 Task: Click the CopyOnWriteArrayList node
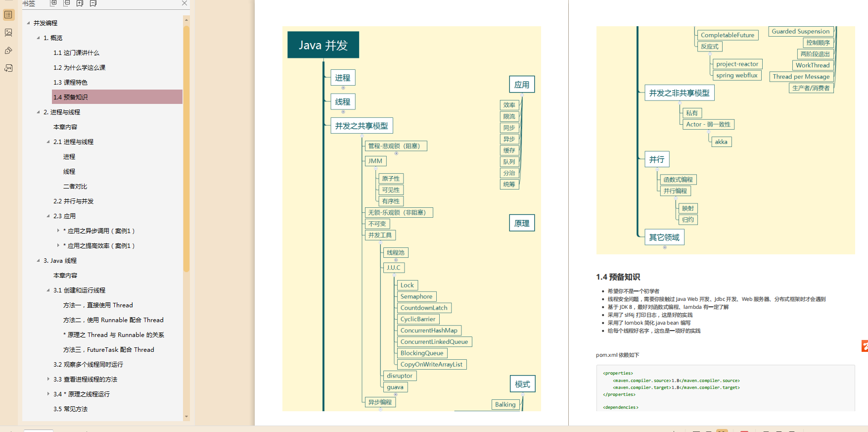tap(431, 364)
